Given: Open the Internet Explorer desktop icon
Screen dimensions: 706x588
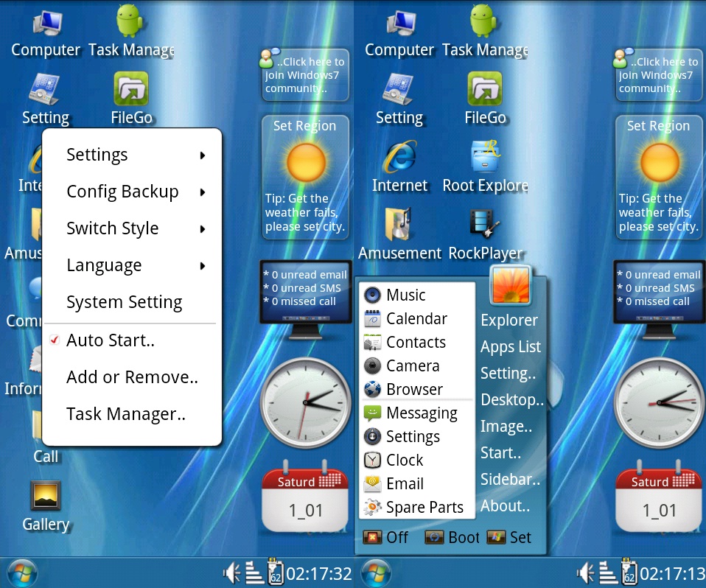Looking at the screenshot, I should point(400,157).
